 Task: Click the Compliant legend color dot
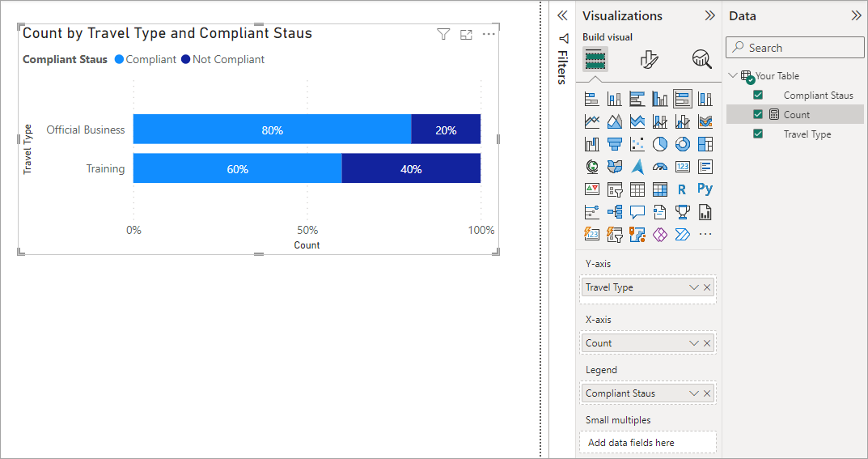click(x=119, y=59)
